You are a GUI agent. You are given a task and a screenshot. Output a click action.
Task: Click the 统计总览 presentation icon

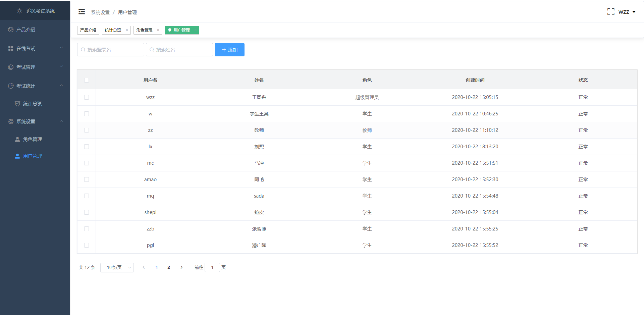17,104
